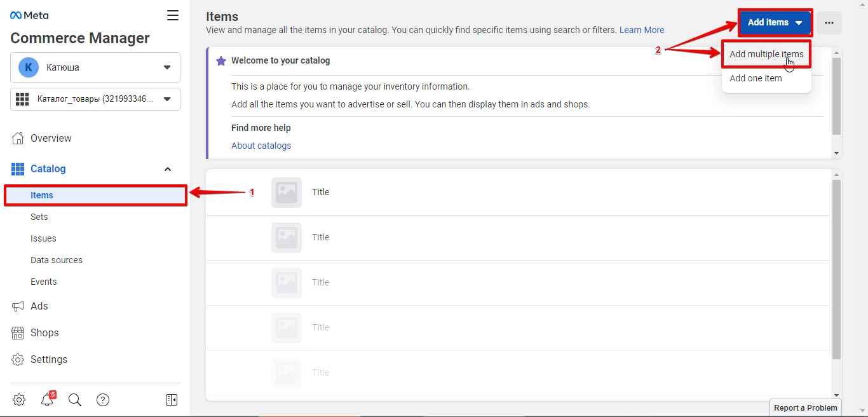This screenshot has height=417, width=868.
Task: Open Events under Catalog
Action: pyautogui.click(x=44, y=282)
